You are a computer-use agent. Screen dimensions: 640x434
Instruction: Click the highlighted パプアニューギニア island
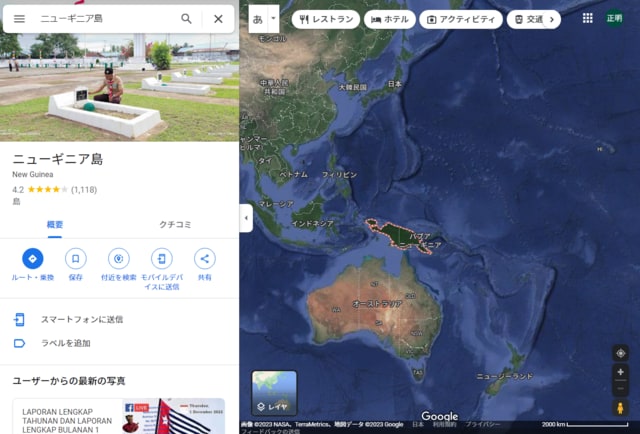398,235
